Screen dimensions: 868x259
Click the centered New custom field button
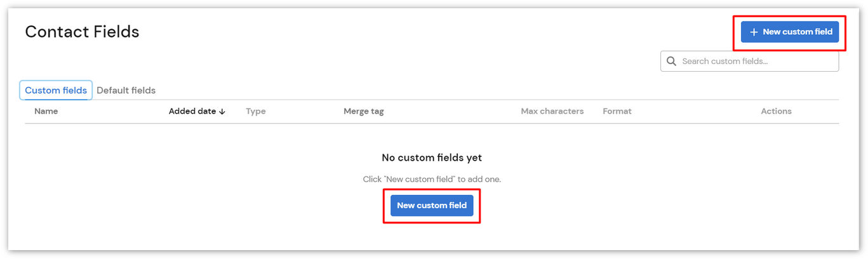[432, 205]
